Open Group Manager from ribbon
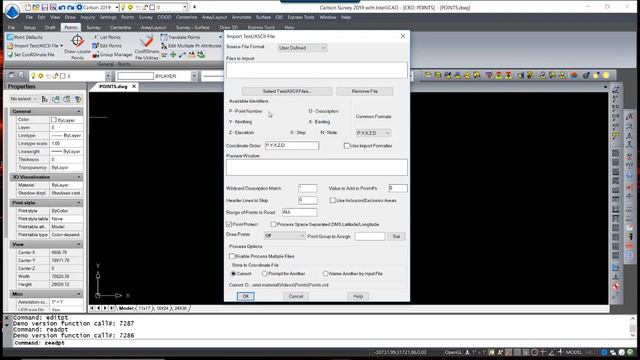The image size is (640, 360). pos(112,54)
